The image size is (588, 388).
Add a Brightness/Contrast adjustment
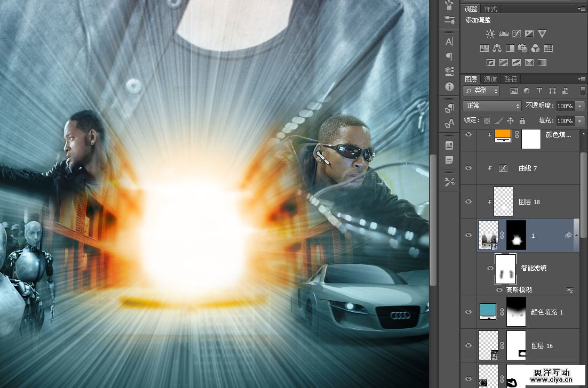(490, 34)
